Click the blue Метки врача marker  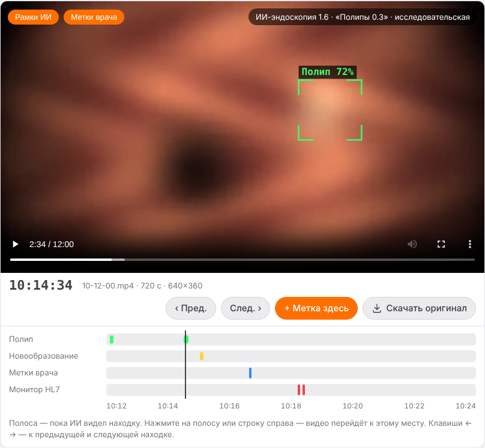pos(250,373)
